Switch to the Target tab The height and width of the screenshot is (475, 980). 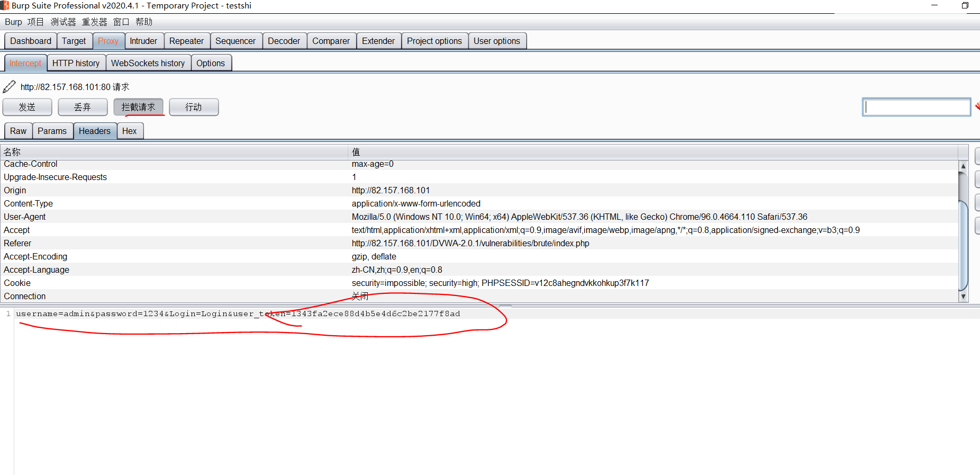pyautogui.click(x=74, y=41)
